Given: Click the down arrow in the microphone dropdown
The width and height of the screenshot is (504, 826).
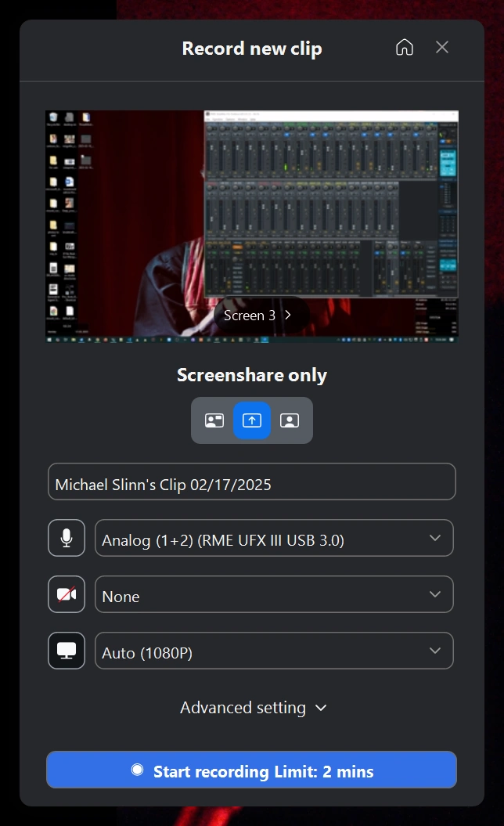Looking at the screenshot, I should (x=435, y=539).
